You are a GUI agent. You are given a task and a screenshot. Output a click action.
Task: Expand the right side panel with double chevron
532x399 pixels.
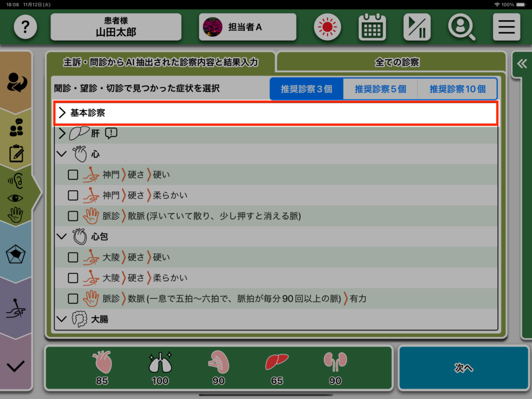(x=522, y=64)
